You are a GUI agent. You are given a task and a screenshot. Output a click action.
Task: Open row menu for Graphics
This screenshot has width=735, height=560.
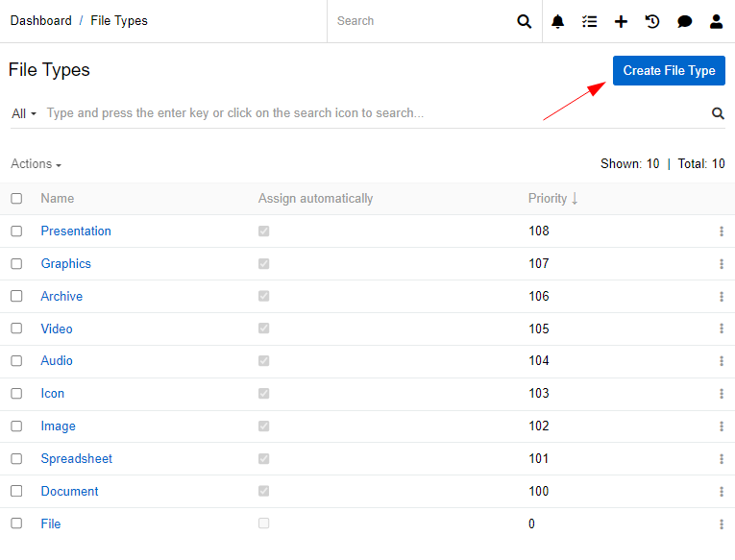(x=722, y=264)
